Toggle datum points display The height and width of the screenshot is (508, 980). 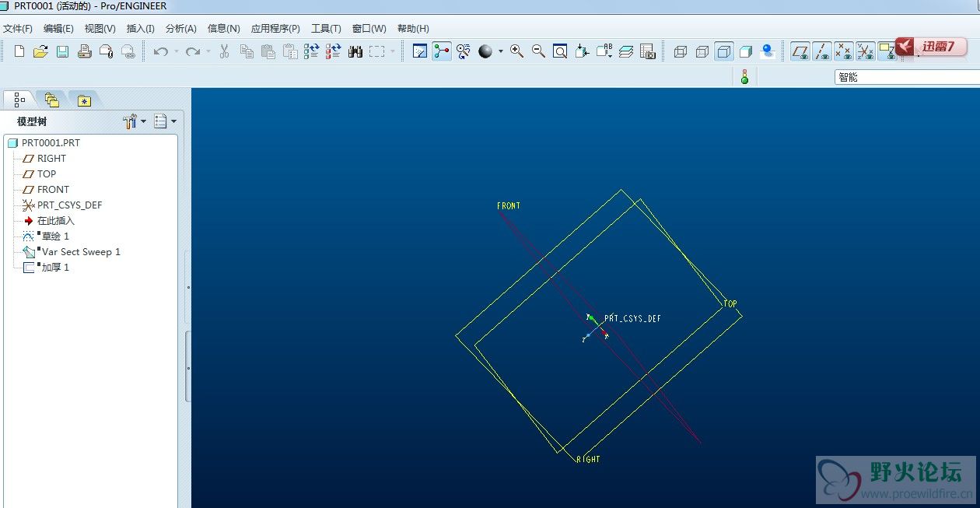843,51
